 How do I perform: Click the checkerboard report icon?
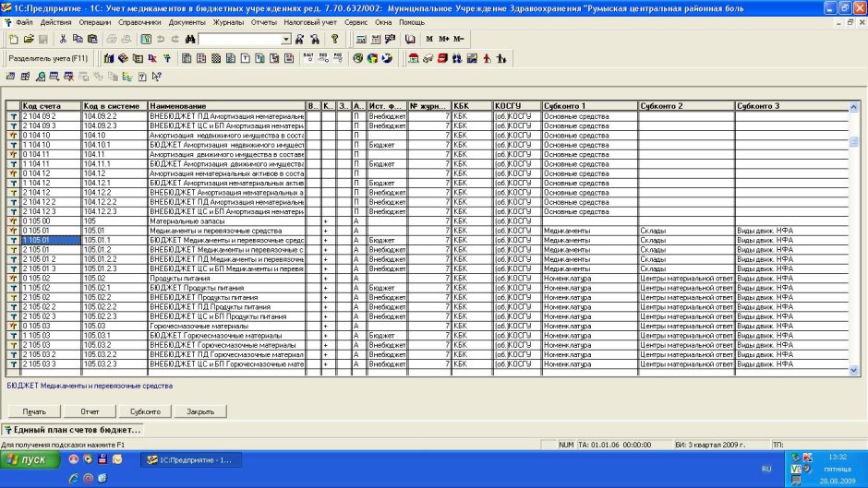[x=216, y=59]
